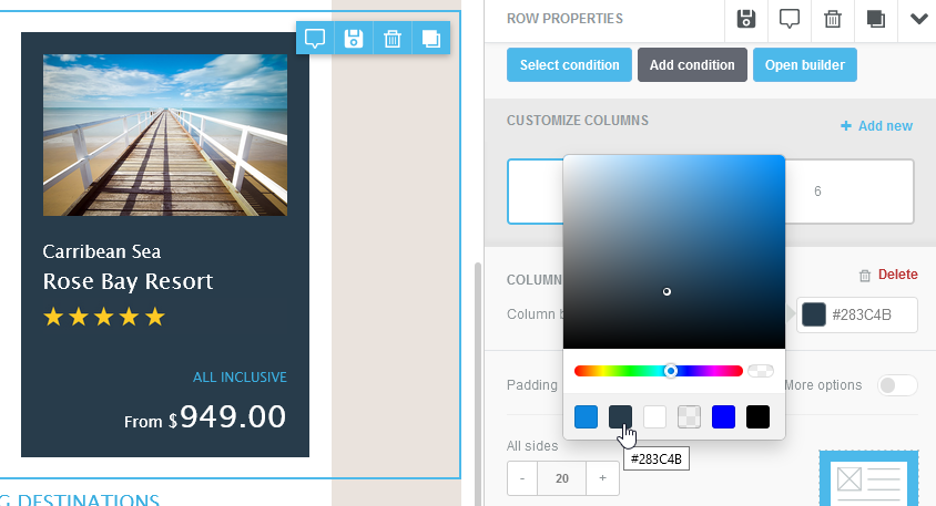The width and height of the screenshot is (936, 506).
Task: Click the Carribean Sea text
Action: [x=102, y=252]
